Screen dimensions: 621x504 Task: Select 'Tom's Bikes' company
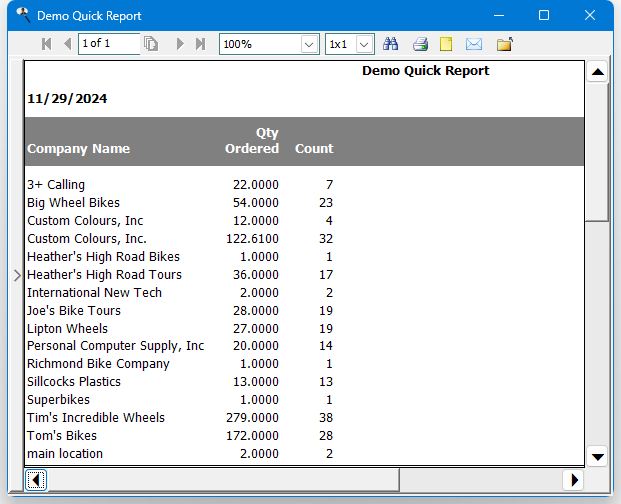coord(62,436)
